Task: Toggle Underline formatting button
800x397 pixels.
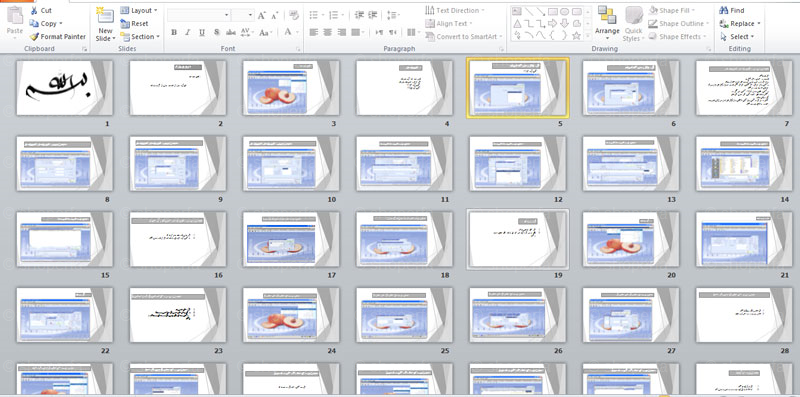Action: click(202, 32)
